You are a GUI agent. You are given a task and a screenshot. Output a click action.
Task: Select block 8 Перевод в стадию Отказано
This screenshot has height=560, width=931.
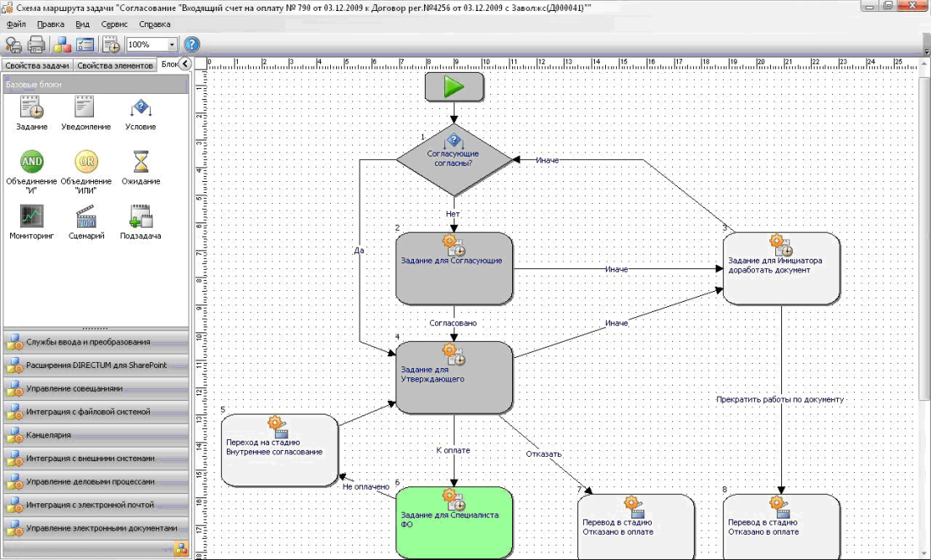pos(781,526)
